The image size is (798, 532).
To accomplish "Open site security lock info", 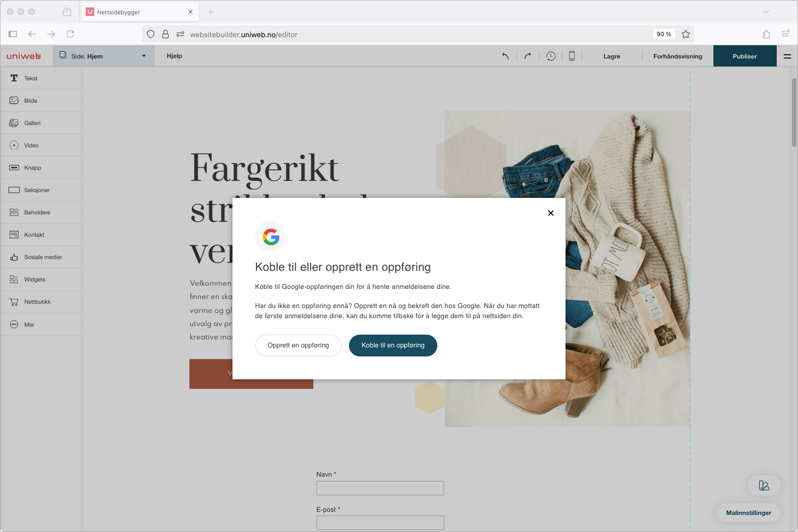I will pyautogui.click(x=165, y=34).
